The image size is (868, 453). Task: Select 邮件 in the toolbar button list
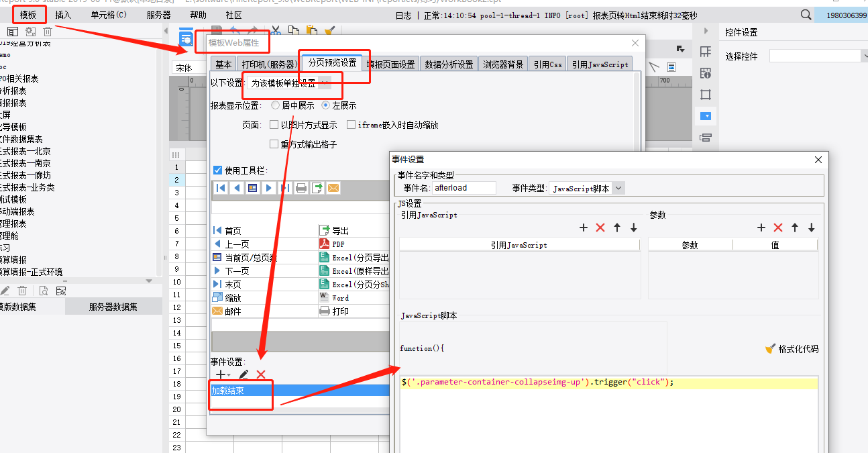click(264, 311)
